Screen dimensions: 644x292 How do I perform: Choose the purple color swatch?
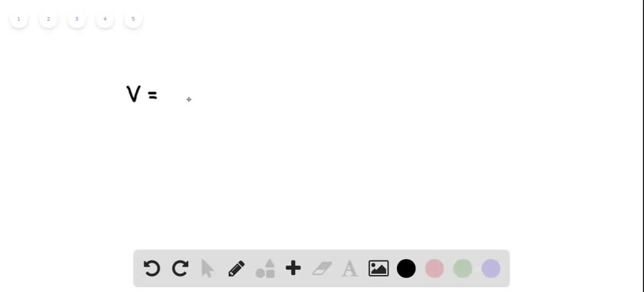491,269
